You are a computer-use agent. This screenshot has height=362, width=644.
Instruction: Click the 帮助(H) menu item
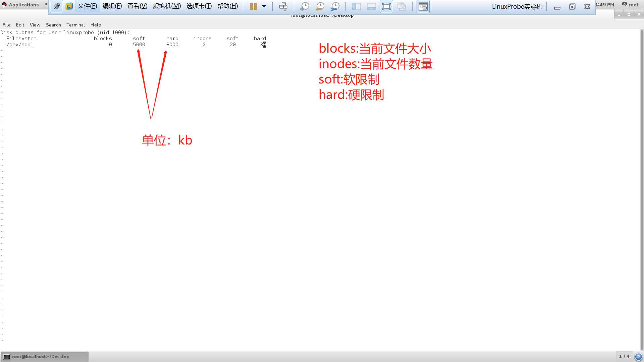pyautogui.click(x=227, y=6)
